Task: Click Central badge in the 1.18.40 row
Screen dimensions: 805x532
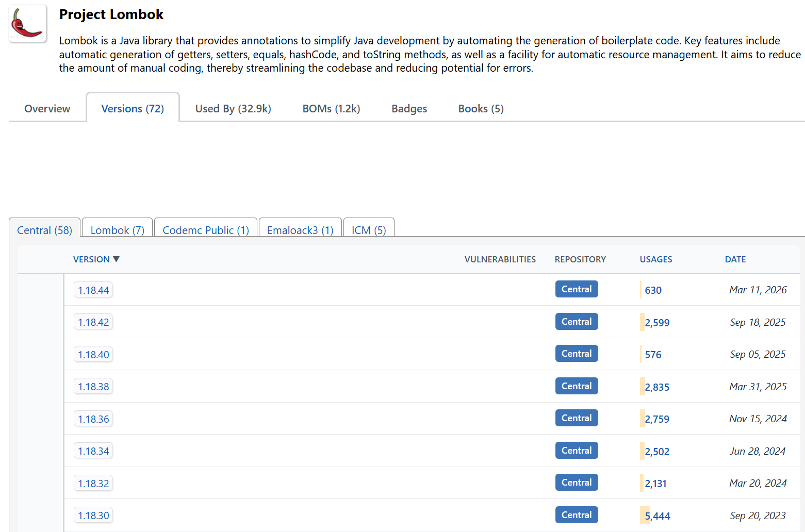Action: pyautogui.click(x=577, y=354)
